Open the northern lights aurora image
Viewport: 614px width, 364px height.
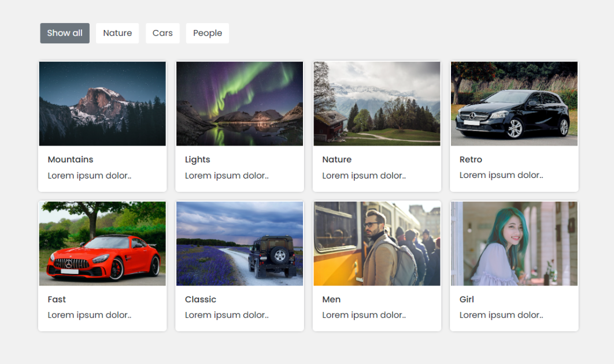240,104
